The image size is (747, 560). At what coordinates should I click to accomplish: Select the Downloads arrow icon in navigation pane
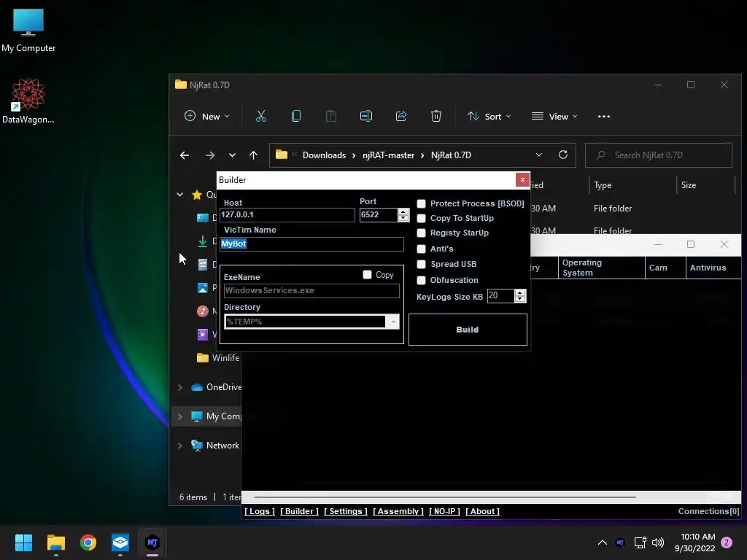coord(203,241)
